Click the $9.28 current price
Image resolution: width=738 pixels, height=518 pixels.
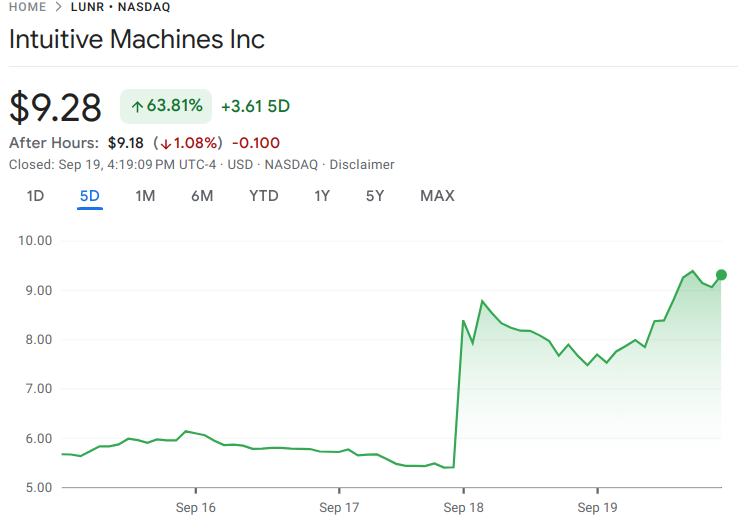pos(56,107)
